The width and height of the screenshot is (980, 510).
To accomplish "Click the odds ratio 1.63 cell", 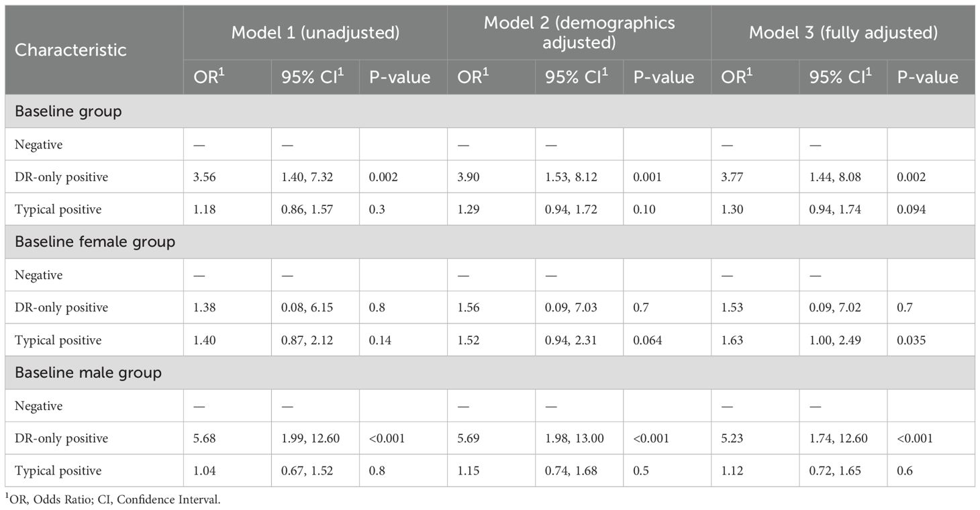I will click(733, 340).
